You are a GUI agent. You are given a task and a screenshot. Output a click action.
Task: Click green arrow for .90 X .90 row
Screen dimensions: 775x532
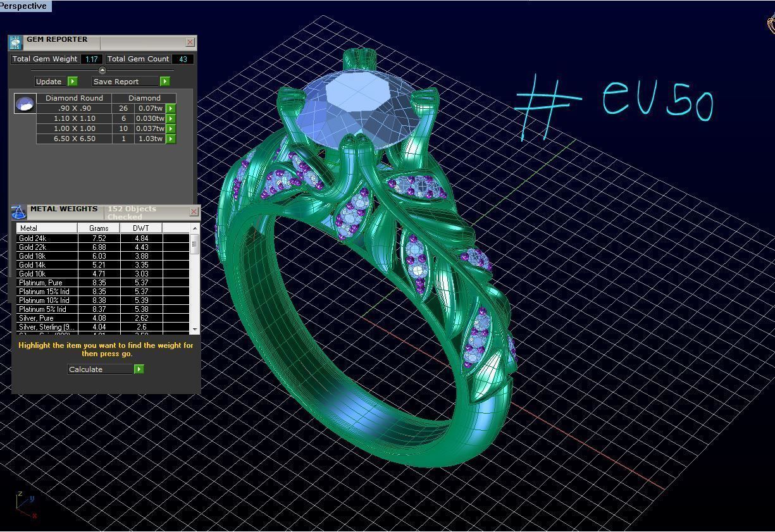[171, 108]
